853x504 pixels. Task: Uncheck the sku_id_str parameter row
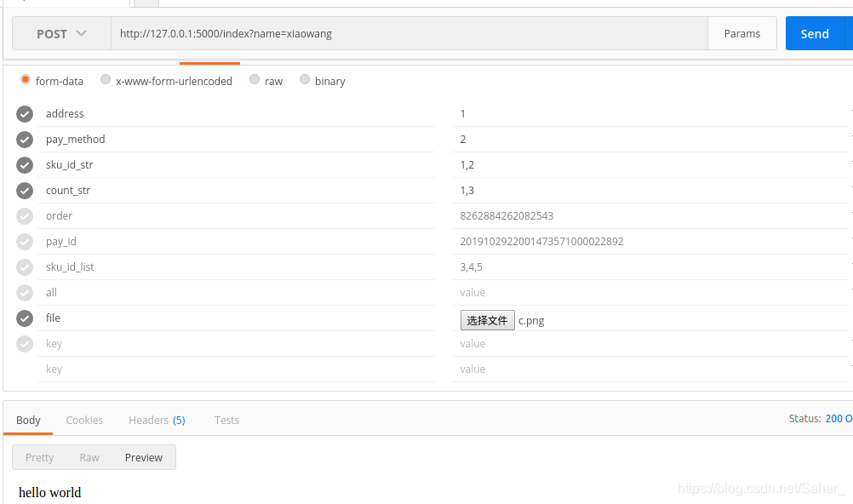(x=25, y=165)
